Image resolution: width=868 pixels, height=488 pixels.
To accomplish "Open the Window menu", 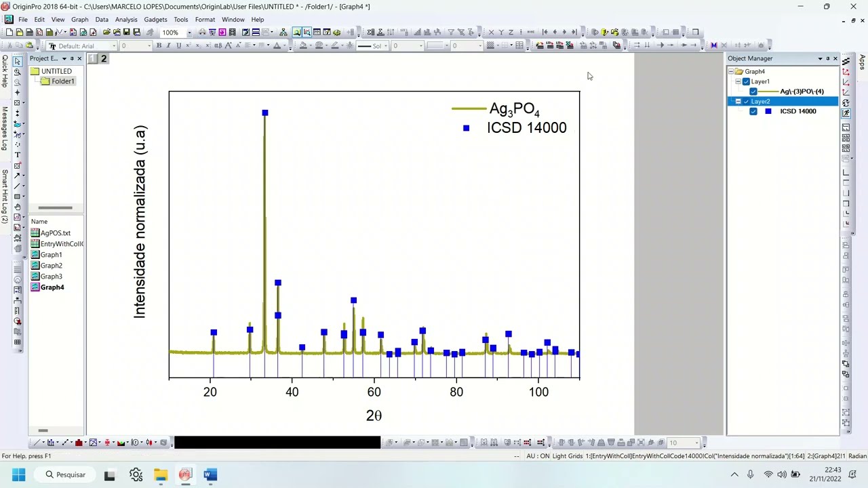I will tap(233, 19).
